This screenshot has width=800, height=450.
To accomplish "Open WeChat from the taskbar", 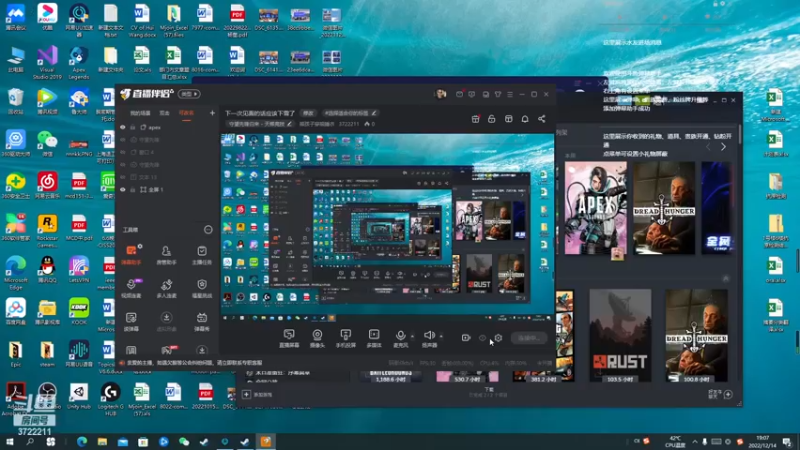I will pyautogui.click(x=184, y=442).
